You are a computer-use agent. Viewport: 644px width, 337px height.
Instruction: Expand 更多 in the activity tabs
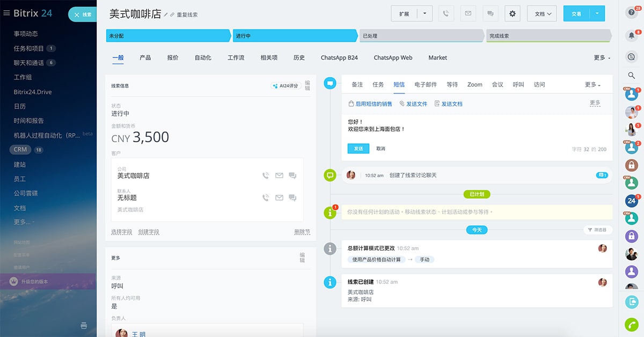(x=592, y=85)
